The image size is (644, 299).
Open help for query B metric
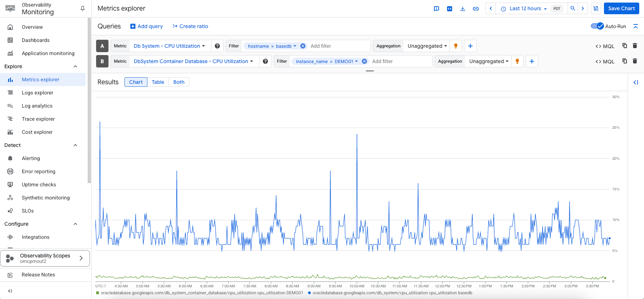(265, 61)
